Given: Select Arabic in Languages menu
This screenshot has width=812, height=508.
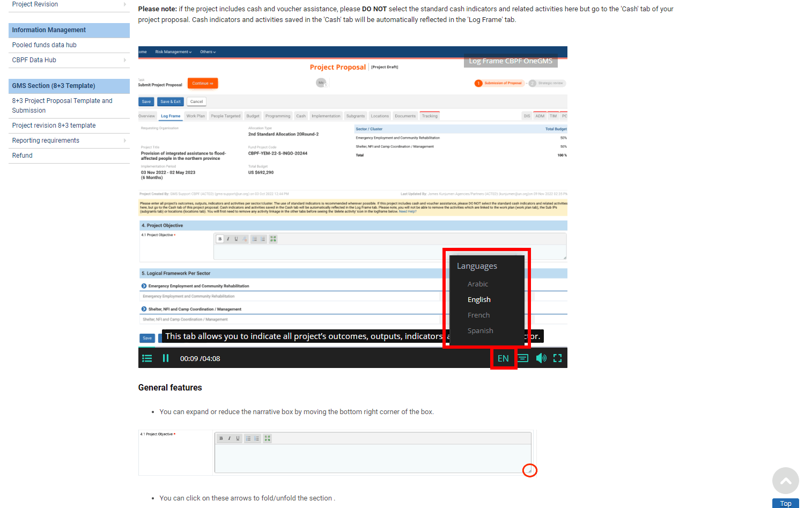Looking at the screenshot, I should tap(478, 284).
